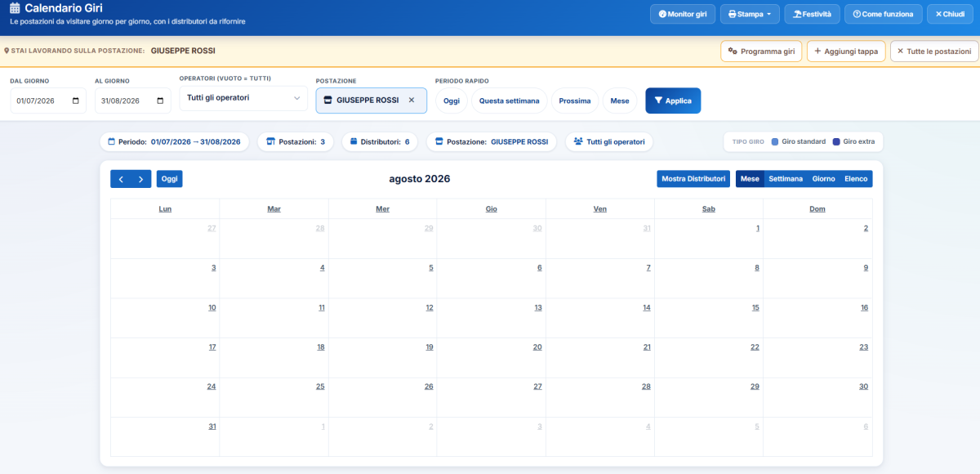Click the calendar icon beside Calendario Giri title
980x474 pixels.
tap(15, 8)
